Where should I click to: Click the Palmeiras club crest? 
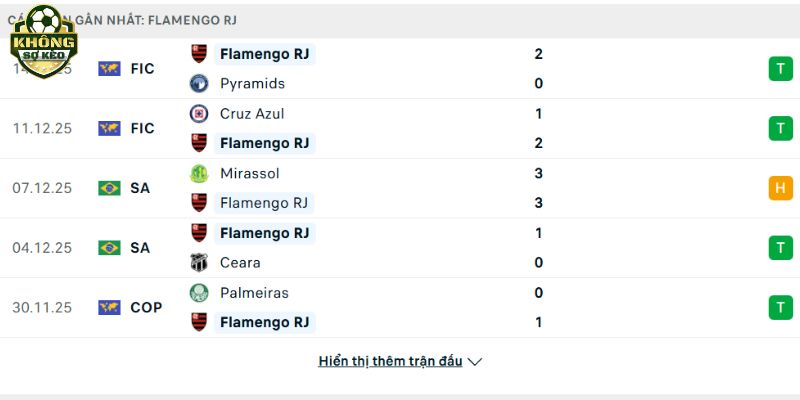[199, 293]
